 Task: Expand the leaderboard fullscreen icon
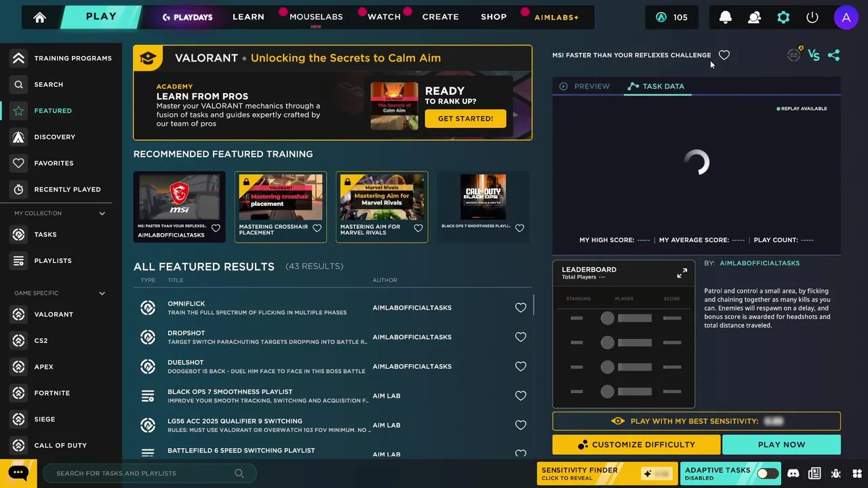[x=682, y=273]
